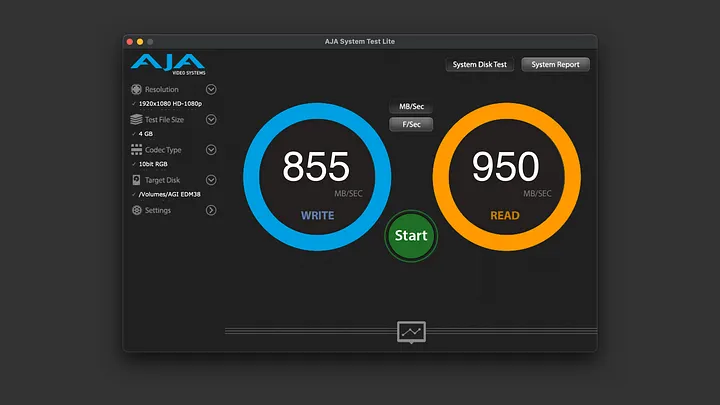Select the 10bit RGB codec entry
The image size is (720, 405).
153,164
